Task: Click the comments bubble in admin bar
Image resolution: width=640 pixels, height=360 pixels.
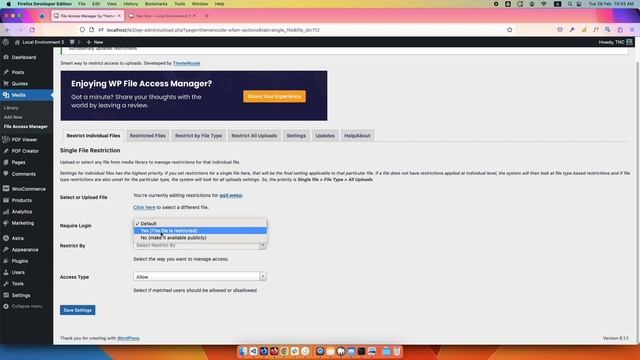Action: (72, 42)
